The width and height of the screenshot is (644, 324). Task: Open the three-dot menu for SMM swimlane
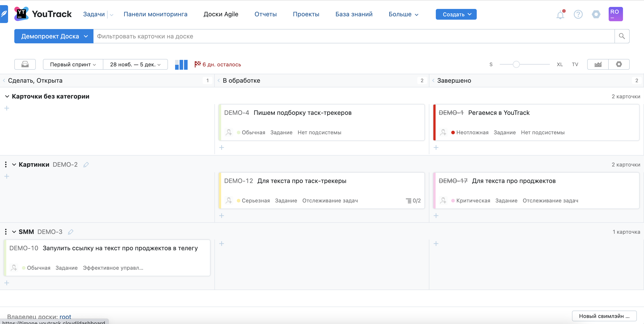click(6, 231)
